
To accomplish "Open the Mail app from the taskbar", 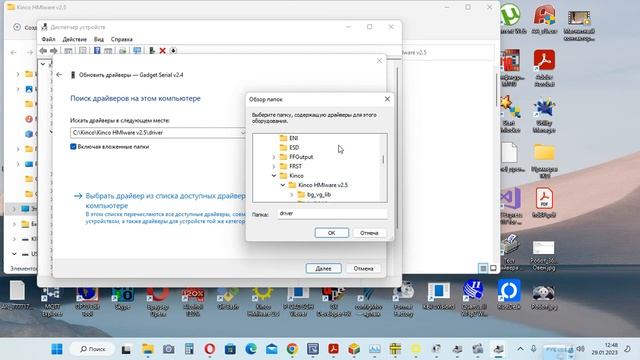I will click(271, 349).
